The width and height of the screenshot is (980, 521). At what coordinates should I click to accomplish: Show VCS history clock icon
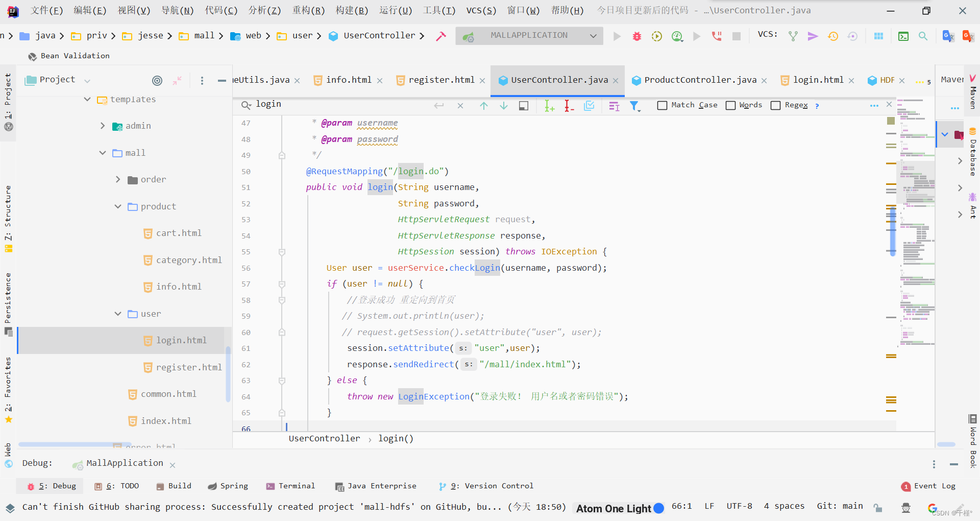tap(833, 36)
